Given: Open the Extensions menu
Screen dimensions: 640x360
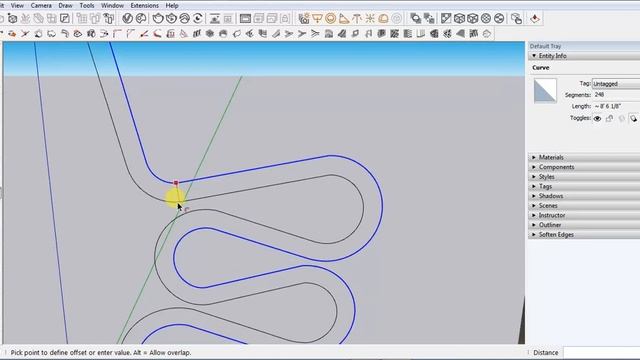Looking at the screenshot, I should pos(144,6).
